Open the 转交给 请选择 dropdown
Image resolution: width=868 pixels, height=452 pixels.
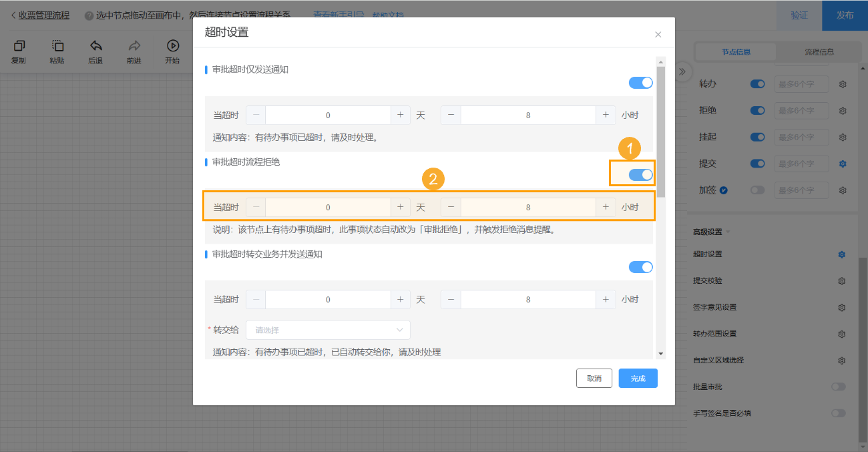tap(328, 330)
